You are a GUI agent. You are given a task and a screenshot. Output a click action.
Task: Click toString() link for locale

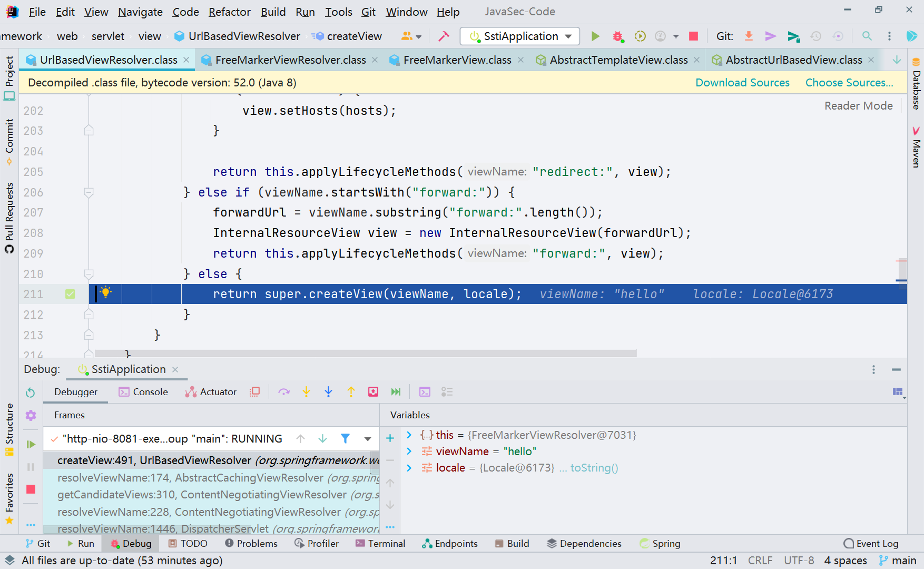coord(594,468)
